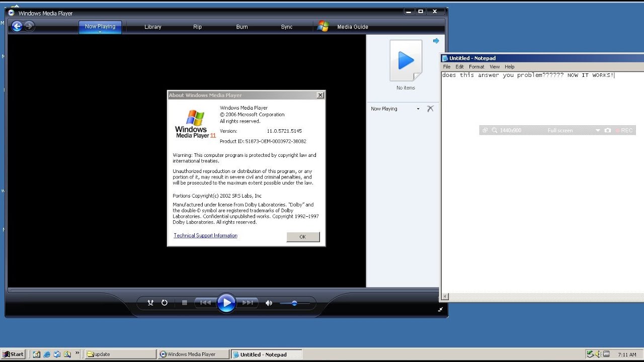Click the large round Play button
Image resolution: width=644 pixels, height=362 pixels.
pos(226,303)
